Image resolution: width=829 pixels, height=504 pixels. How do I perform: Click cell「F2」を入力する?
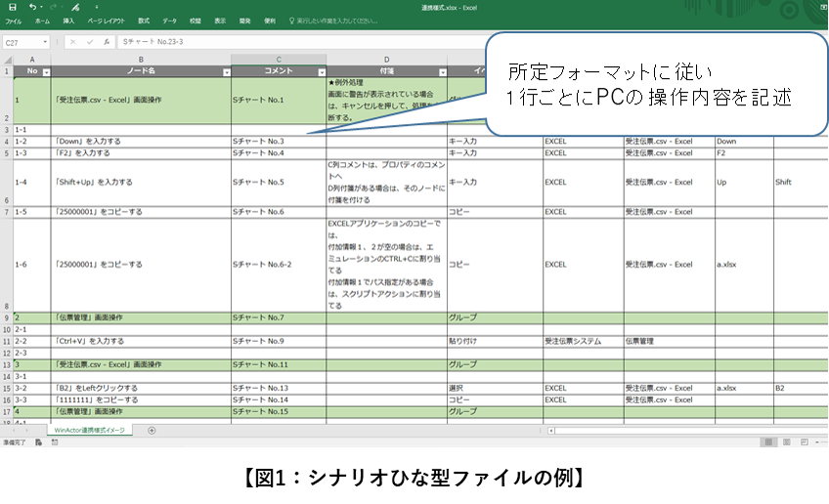141,153
